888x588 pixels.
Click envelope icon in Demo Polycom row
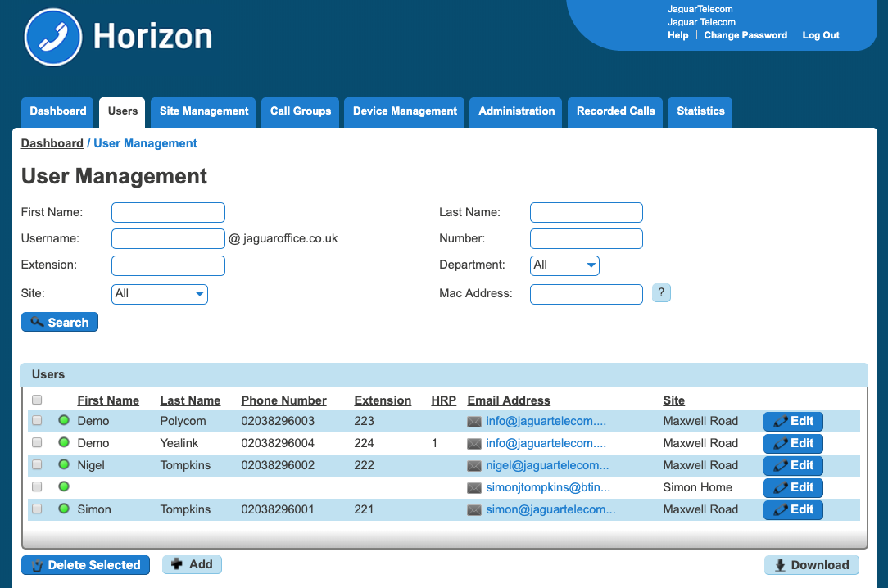pyautogui.click(x=474, y=421)
